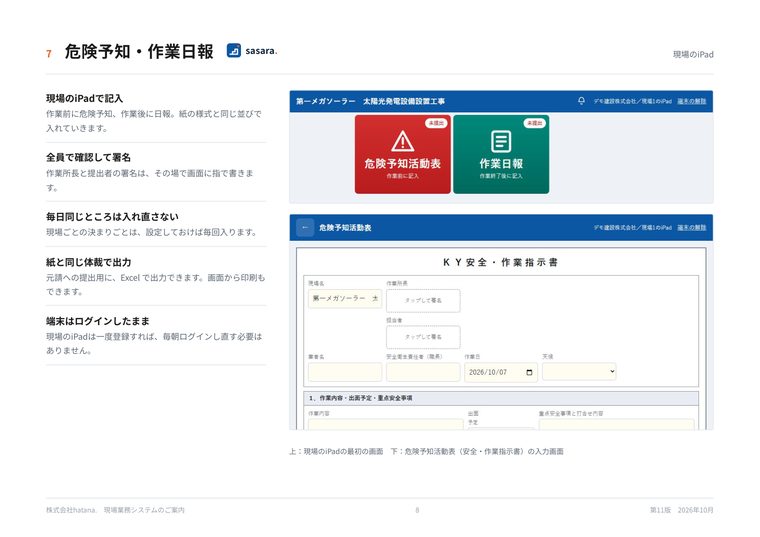Click the 現場のiPad label at top right
This screenshot has width=760, height=537.
coord(693,54)
